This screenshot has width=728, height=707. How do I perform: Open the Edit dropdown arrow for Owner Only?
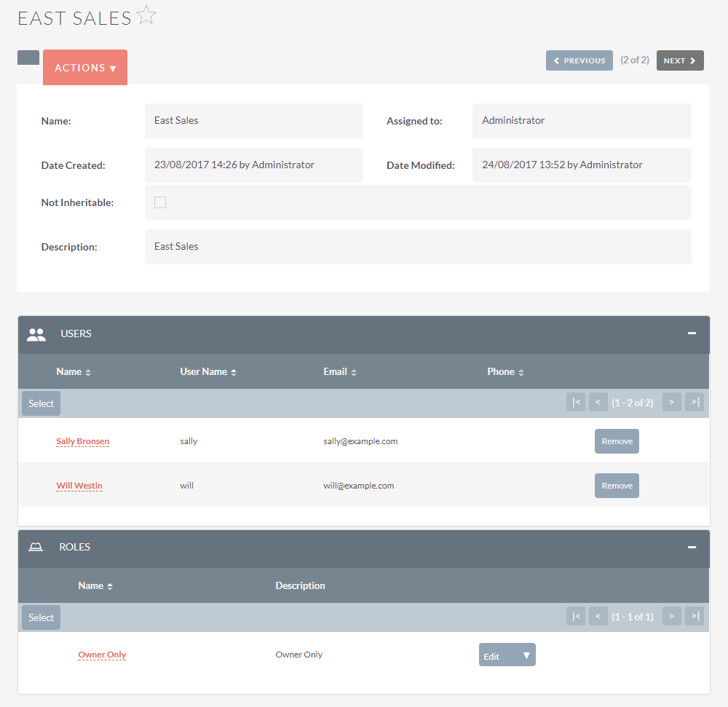[x=526, y=655]
